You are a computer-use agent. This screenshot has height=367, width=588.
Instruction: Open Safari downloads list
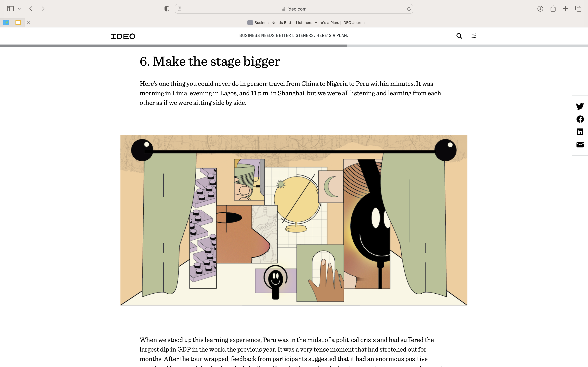(x=540, y=9)
